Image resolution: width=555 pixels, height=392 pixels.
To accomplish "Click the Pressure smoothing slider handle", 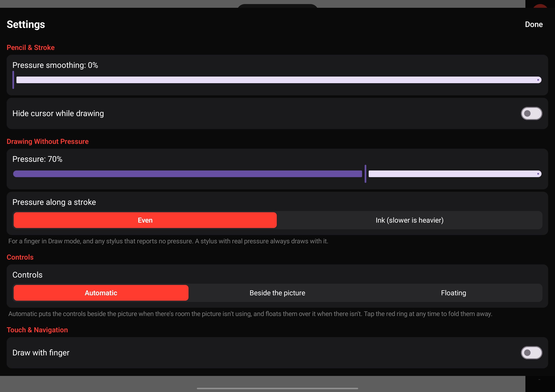I will click(13, 80).
